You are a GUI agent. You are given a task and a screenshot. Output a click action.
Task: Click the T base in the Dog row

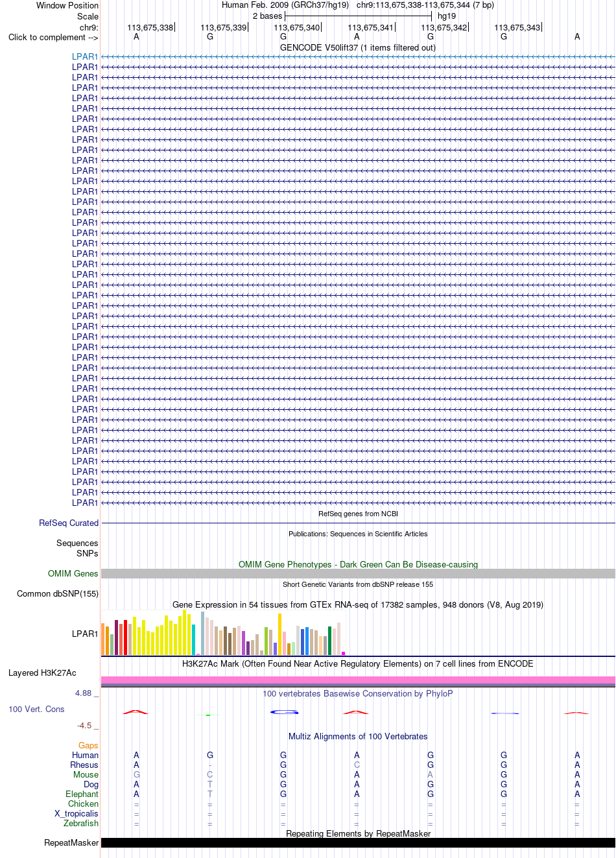tap(210, 785)
